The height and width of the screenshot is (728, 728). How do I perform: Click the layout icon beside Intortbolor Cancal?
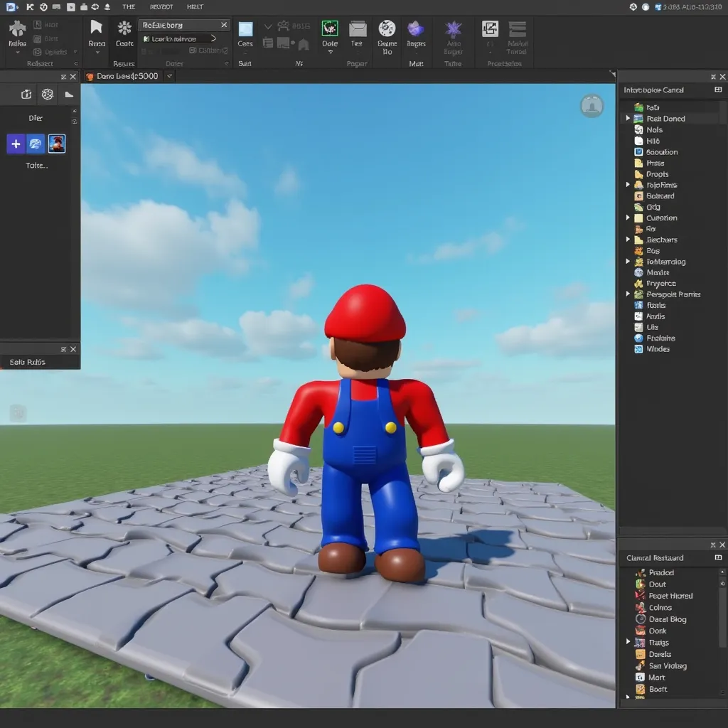[x=718, y=90]
